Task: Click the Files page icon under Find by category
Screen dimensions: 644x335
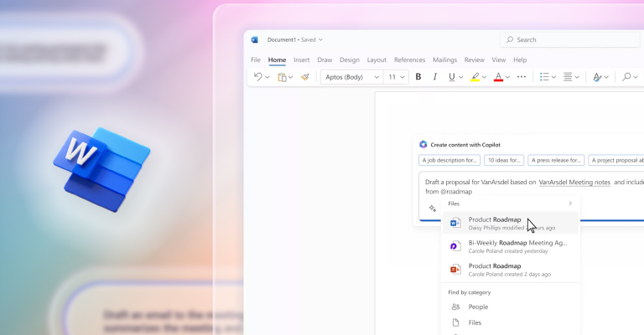Action: pyautogui.click(x=455, y=322)
